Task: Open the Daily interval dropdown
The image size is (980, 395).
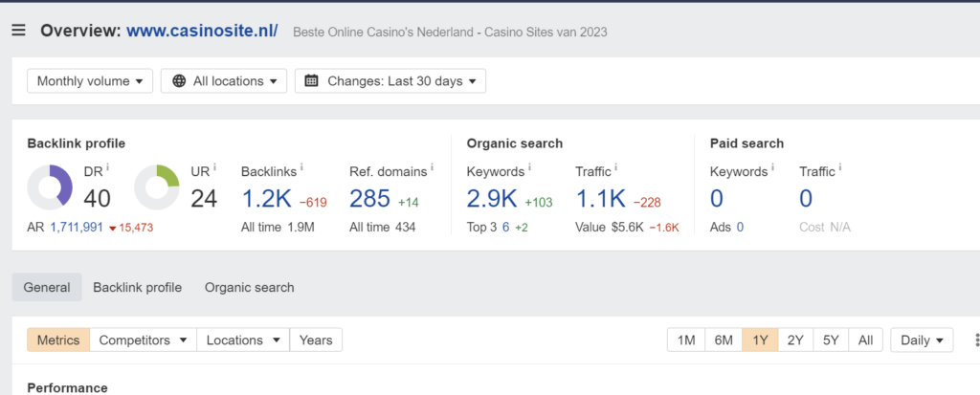Action: point(922,340)
